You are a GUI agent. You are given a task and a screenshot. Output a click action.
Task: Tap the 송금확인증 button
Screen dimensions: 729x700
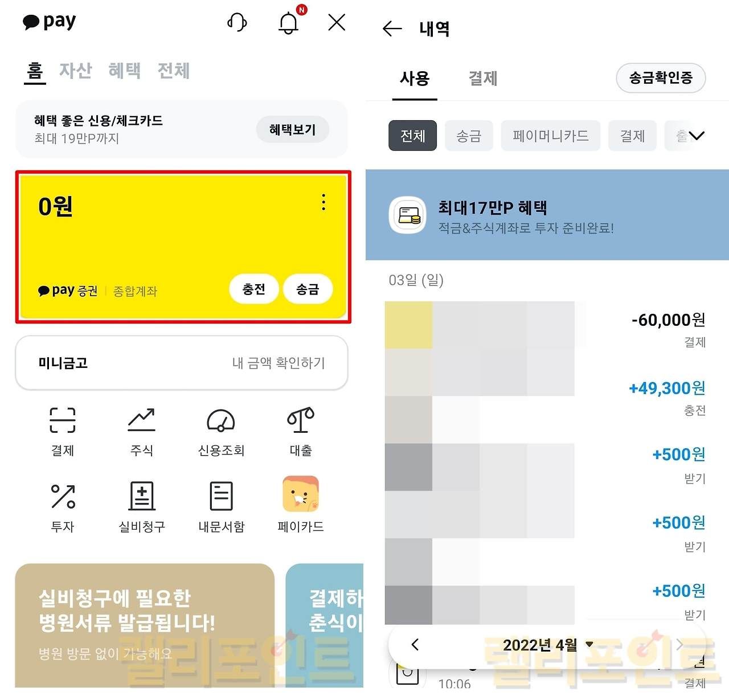point(661,78)
